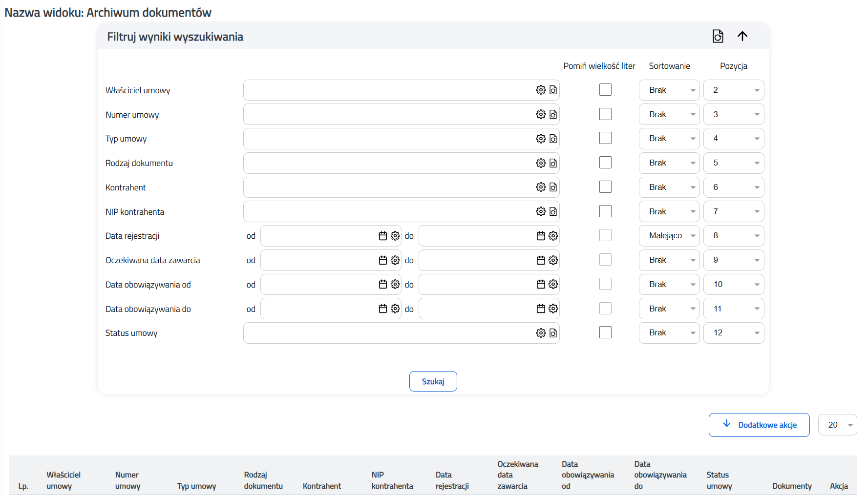Toggle checkbox in Data rejestracji row
Image resolution: width=868 pixels, height=496 pixels.
[x=605, y=235]
